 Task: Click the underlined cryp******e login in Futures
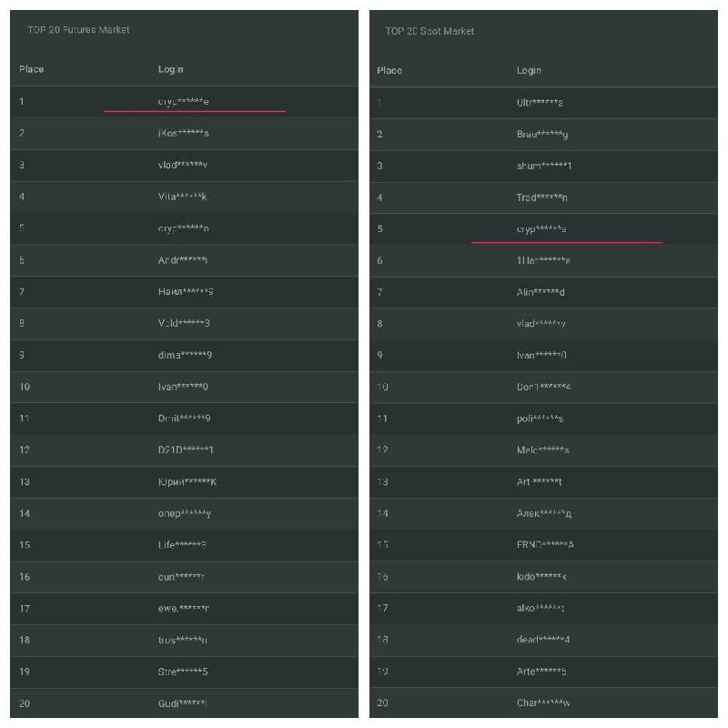183,101
